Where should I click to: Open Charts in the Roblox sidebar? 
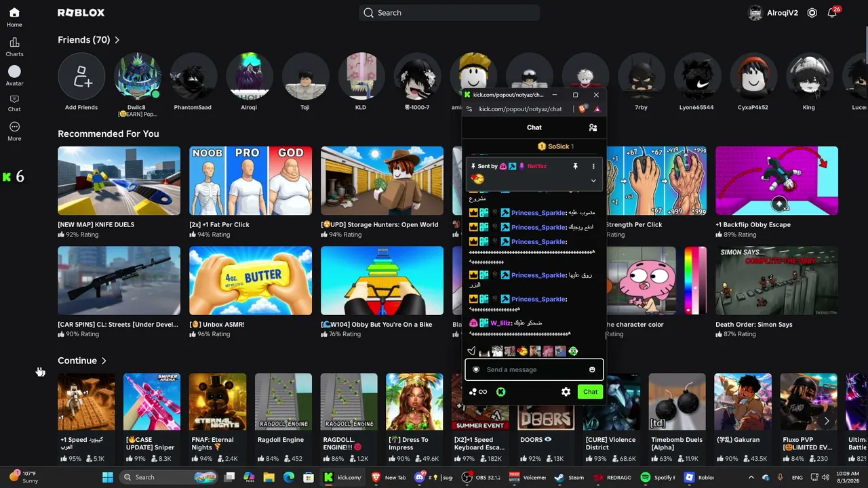[14, 47]
